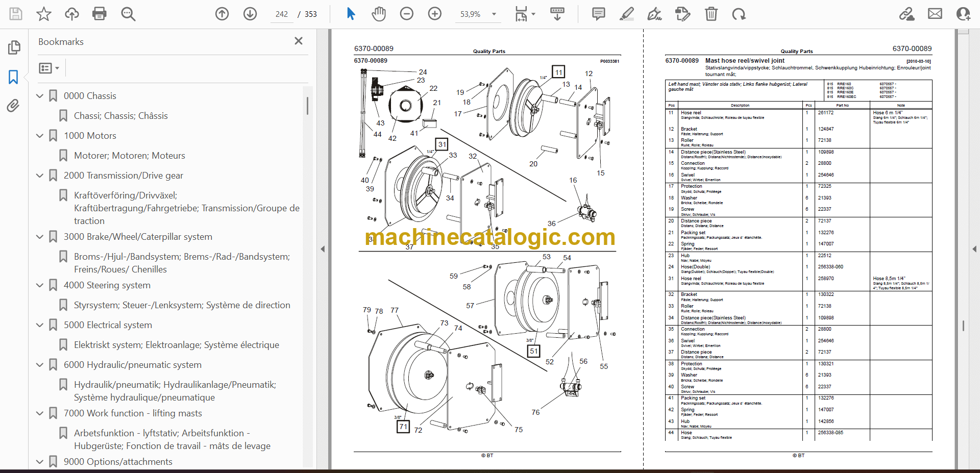Jump to Broms-/Hjul-/Bandsystem bookmark
980x473 pixels.
(182, 263)
